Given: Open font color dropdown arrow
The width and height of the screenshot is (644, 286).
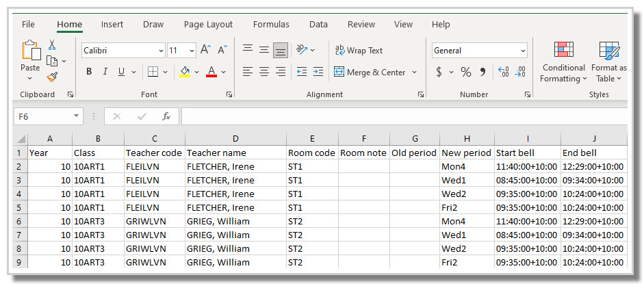Looking at the screenshot, I should [223, 73].
